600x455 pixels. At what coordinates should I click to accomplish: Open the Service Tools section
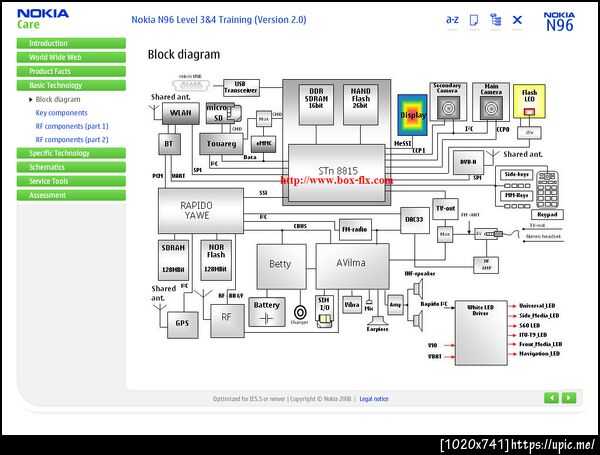point(71,181)
